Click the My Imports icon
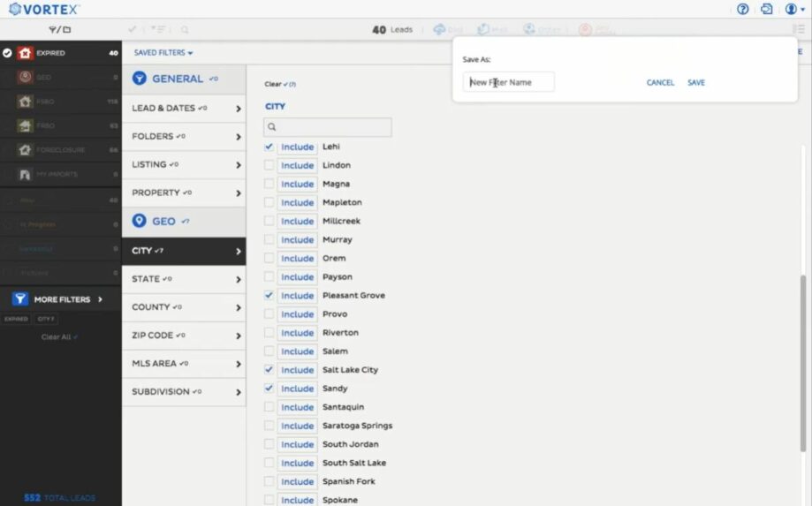Viewport: 812px width, 506px height. (25, 174)
